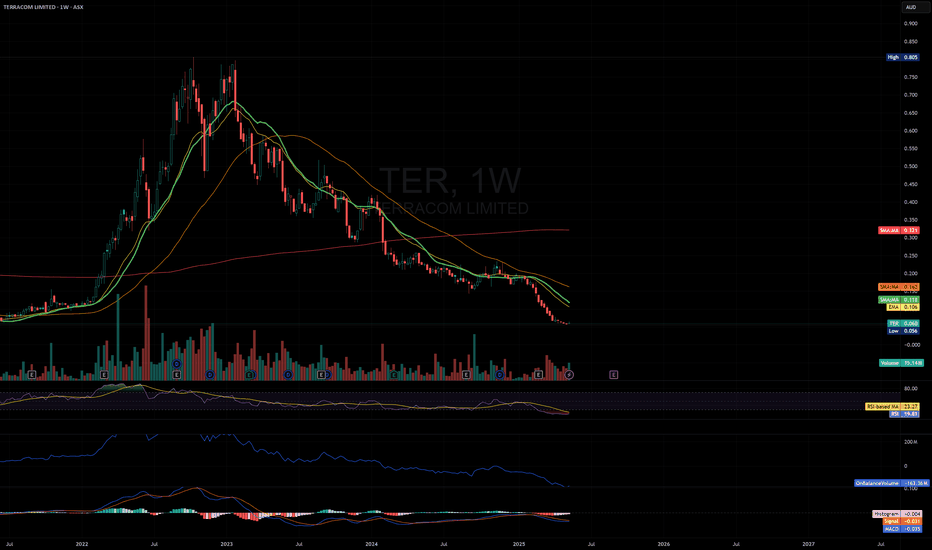The height and width of the screenshot is (550, 932).
Task: Select the TER 0.060 last price label
Action: coord(902,323)
